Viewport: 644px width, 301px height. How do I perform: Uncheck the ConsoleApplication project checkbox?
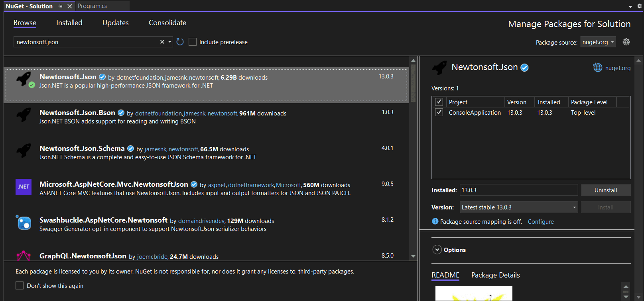[439, 112]
